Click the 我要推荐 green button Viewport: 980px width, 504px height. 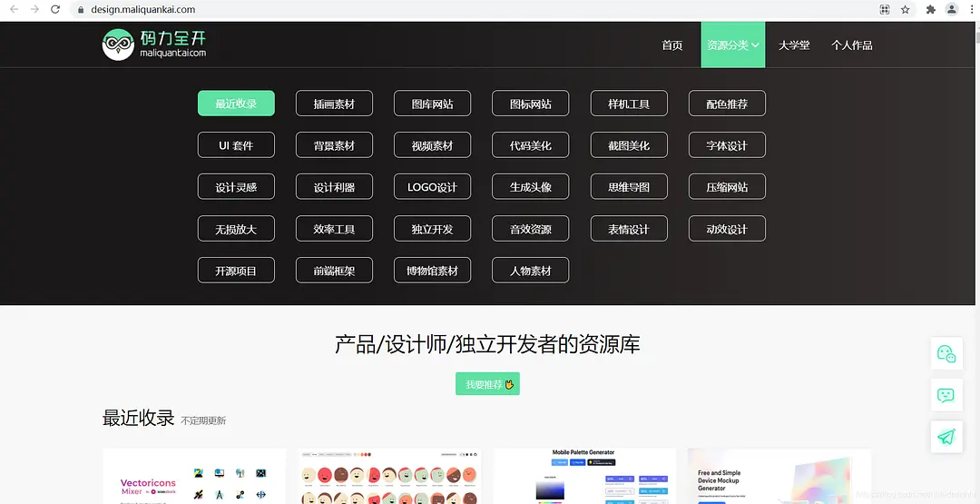487,384
